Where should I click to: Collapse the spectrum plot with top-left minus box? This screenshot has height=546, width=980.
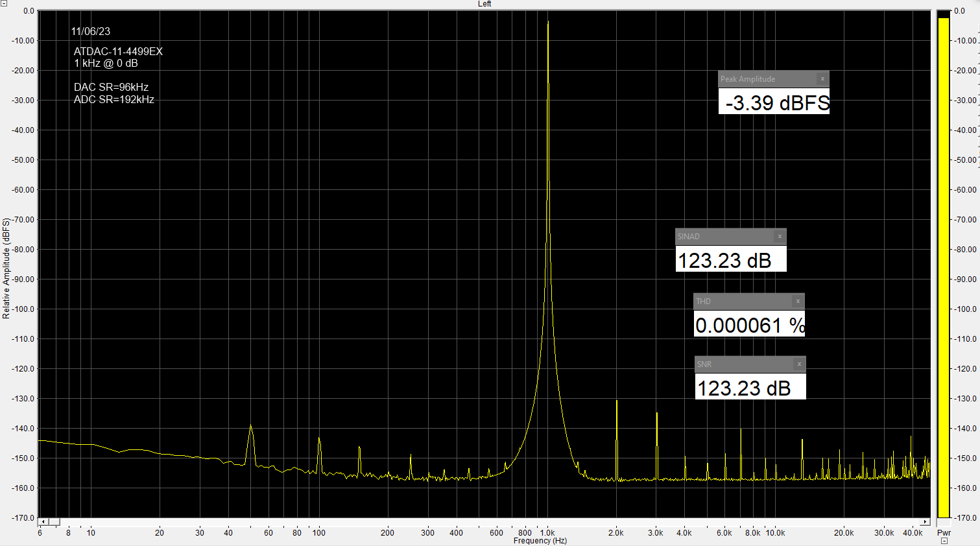point(4,4)
